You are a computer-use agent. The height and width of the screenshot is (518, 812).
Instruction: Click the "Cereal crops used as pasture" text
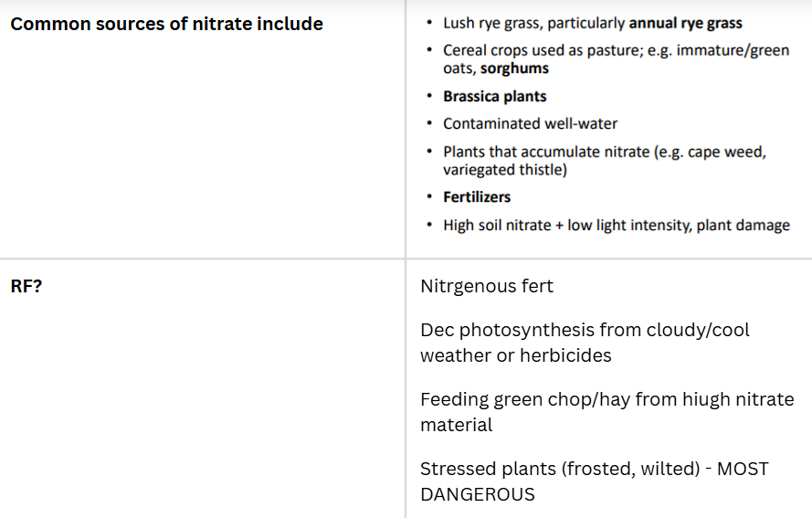(557, 51)
